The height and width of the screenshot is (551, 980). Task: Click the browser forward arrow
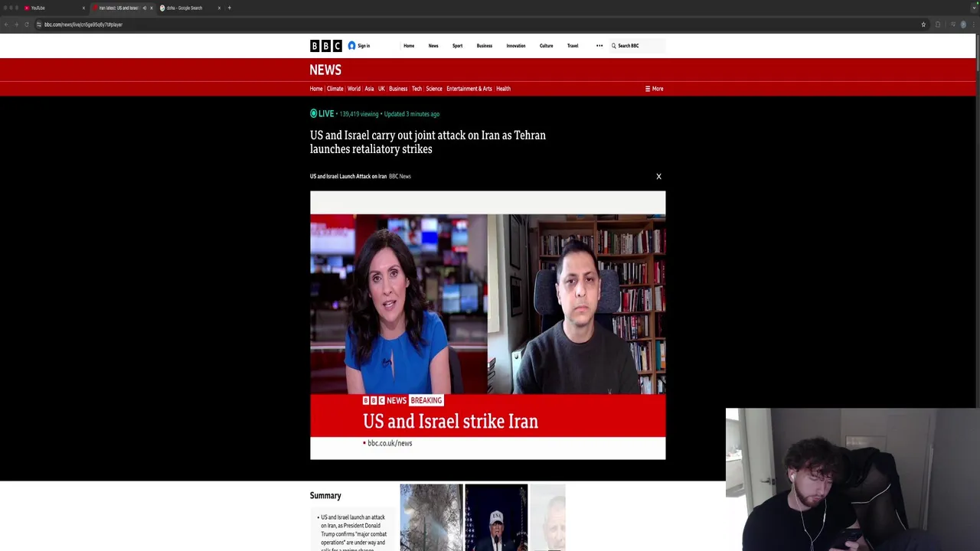click(16, 24)
